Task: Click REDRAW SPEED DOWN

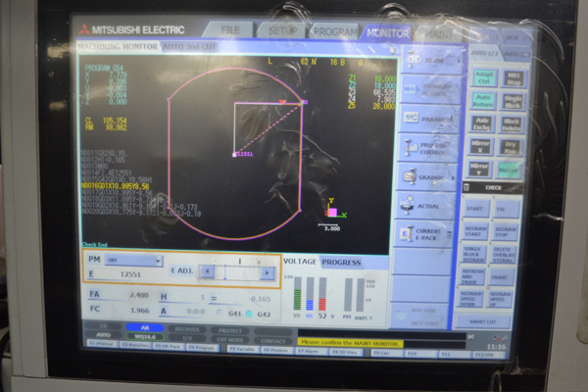Action: point(469,299)
